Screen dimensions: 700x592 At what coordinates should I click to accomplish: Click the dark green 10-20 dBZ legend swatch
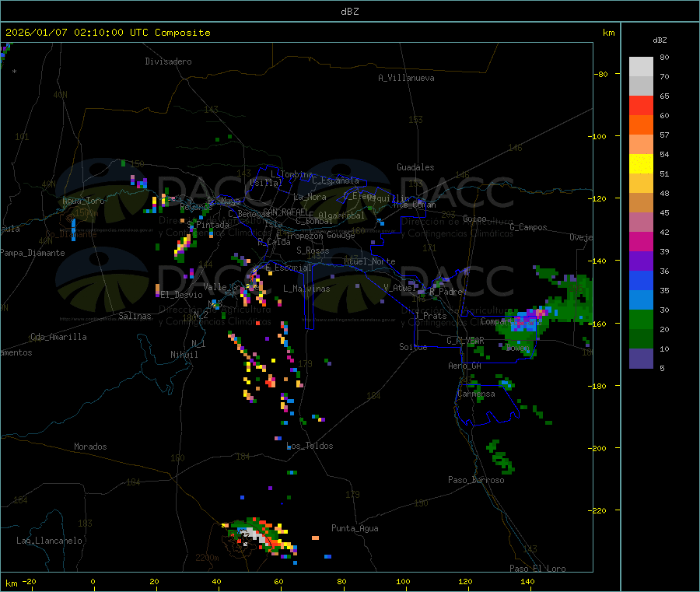(x=641, y=339)
